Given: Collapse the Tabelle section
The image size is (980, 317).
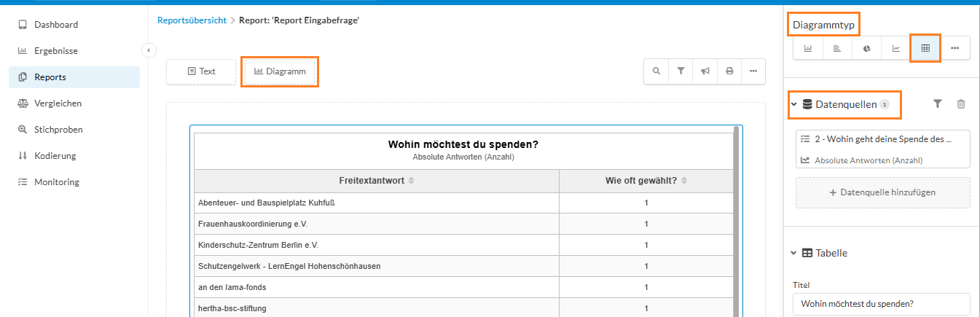Looking at the screenshot, I should [794, 253].
